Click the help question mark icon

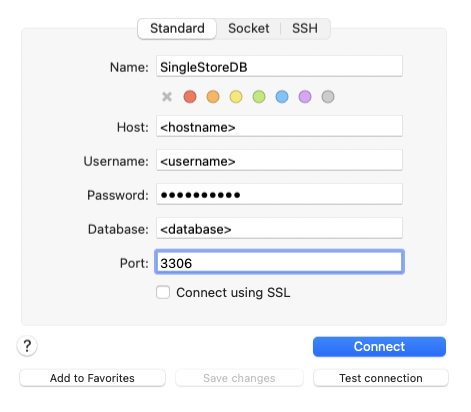click(27, 346)
